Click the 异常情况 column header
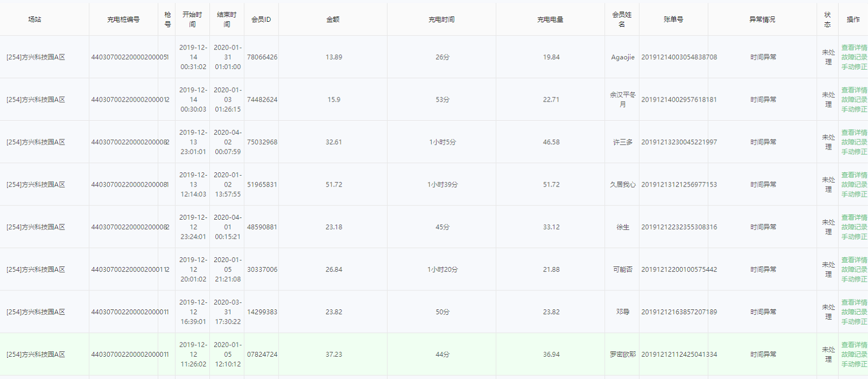 [762, 20]
